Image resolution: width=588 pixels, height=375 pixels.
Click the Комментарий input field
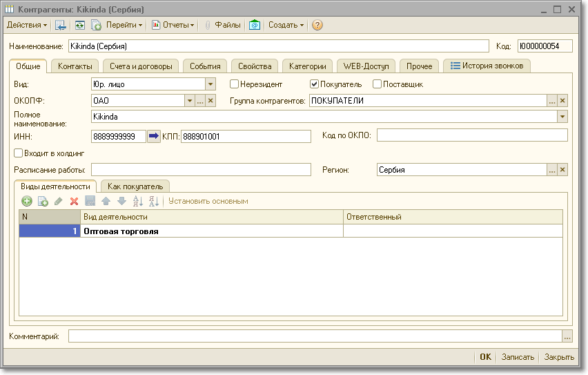315,336
